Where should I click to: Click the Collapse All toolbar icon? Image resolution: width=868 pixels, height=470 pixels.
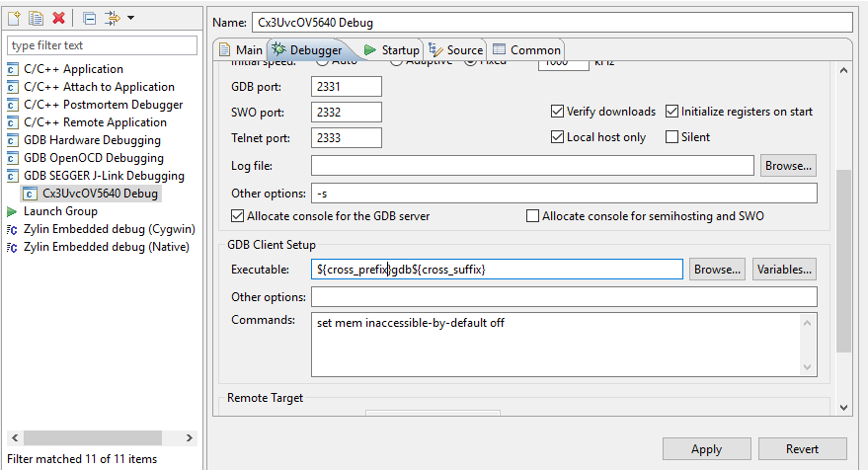point(89,19)
